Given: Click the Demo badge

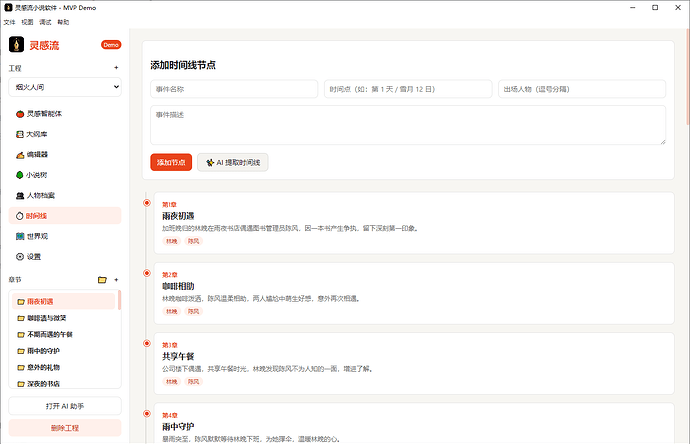Looking at the screenshot, I should (x=111, y=45).
